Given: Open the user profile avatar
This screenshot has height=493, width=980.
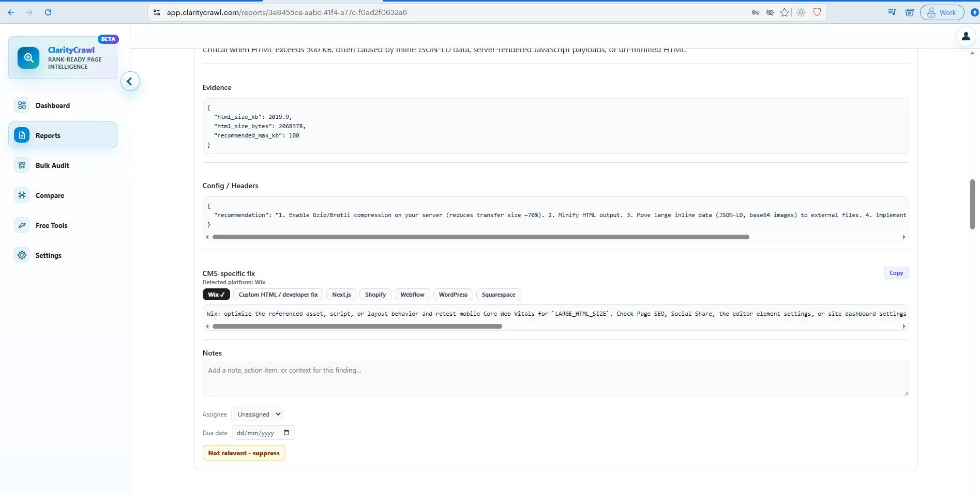Looking at the screenshot, I should [x=966, y=36].
